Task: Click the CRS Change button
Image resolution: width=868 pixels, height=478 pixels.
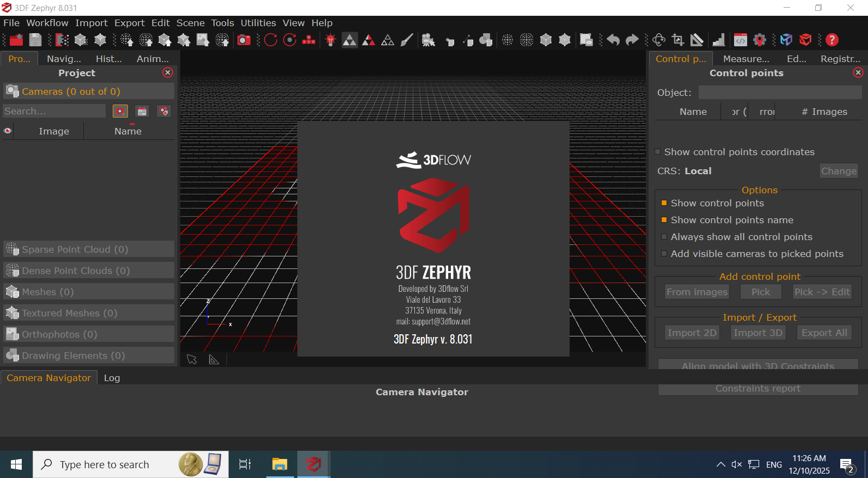Action: coord(838,171)
